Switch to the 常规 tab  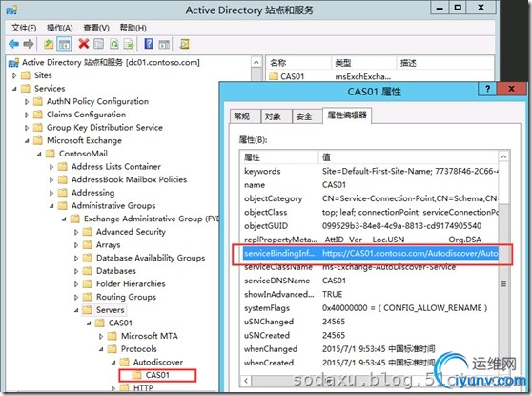tap(245, 116)
